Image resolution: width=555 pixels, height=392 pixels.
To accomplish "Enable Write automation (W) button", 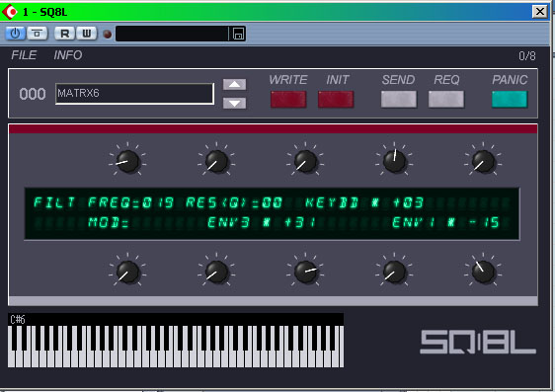I will coord(86,34).
